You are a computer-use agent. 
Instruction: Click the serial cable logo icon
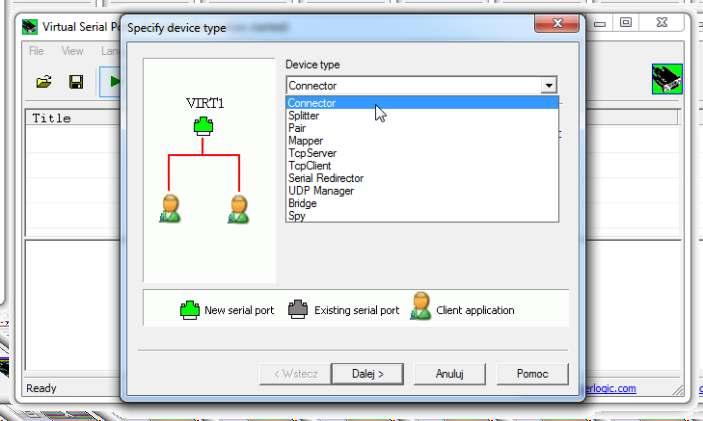pyautogui.click(x=667, y=79)
